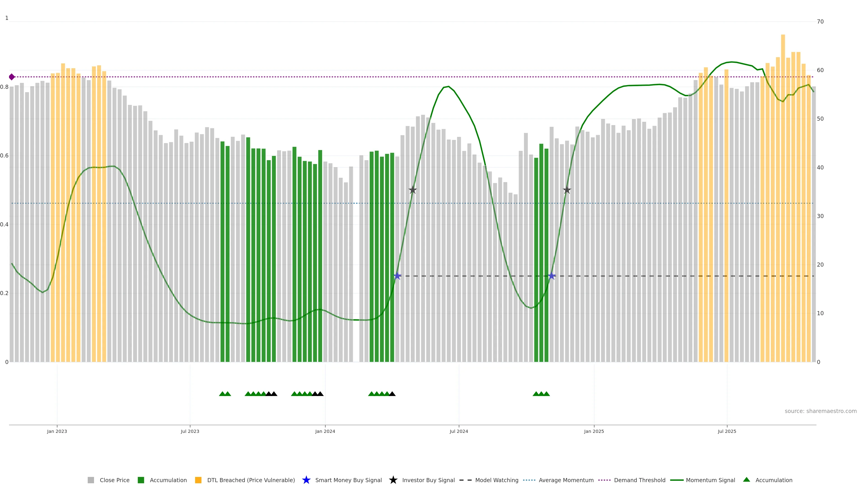Click the purple diamond Demand Threshold marker
868x488 pixels.
12,77
